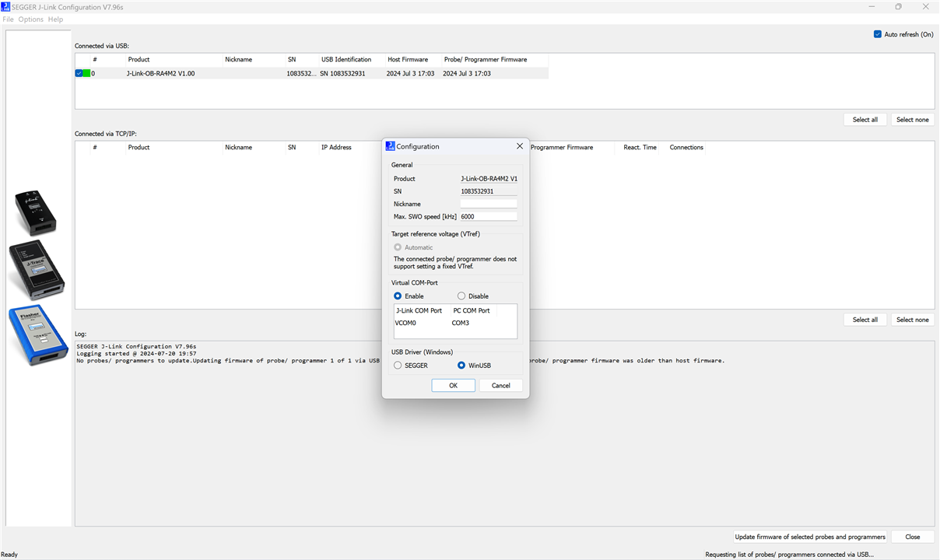This screenshot has height=560, width=940.
Task: Uncheck the J-Link-OB-RA4M2 probe row checkbox
Action: coord(79,74)
